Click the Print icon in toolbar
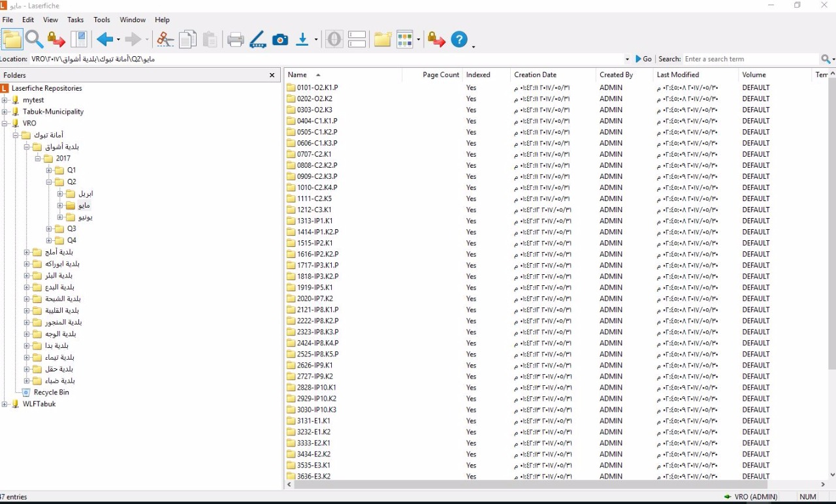This screenshot has width=836, height=504. (x=235, y=40)
